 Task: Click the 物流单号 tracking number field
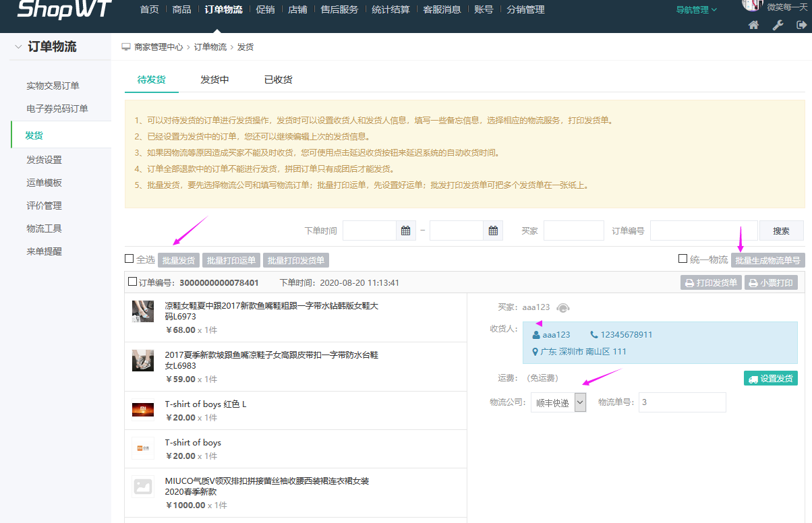tap(682, 402)
